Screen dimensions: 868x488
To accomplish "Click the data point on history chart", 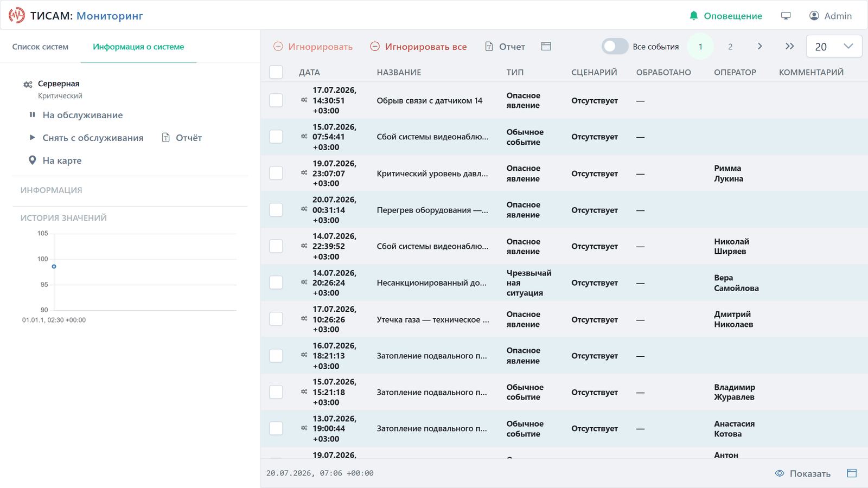I will tap(54, 266).
